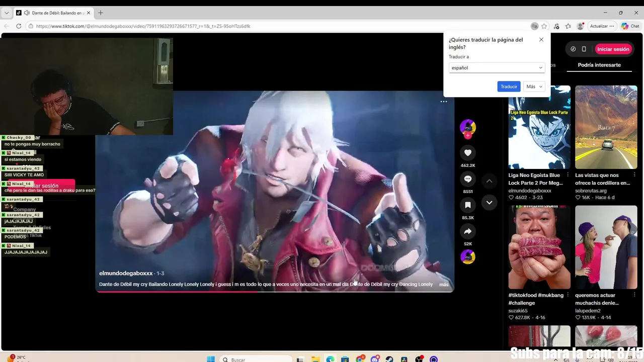Open the media control music-note icon in toolbar

pyautogui.click(x=557, y=26)
